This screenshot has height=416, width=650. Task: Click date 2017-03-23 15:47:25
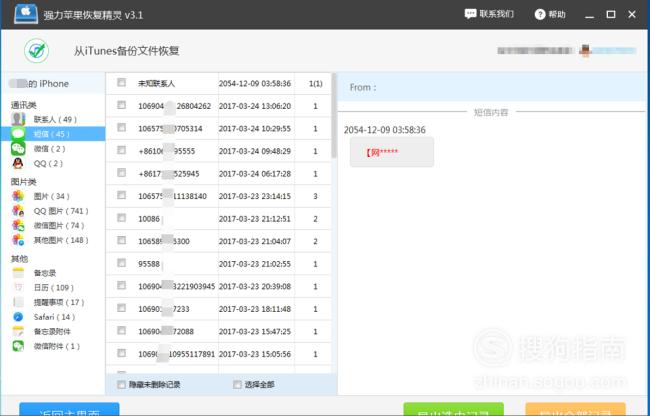tap(255, 331)
